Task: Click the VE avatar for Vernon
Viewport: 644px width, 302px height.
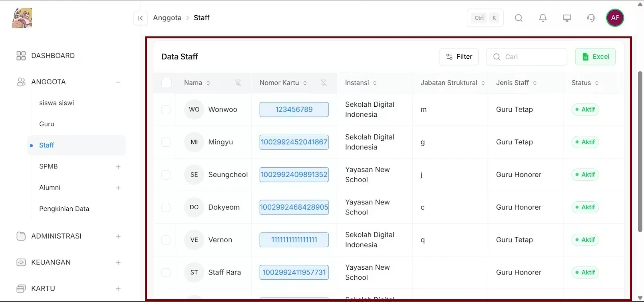Action: (194, 240)
